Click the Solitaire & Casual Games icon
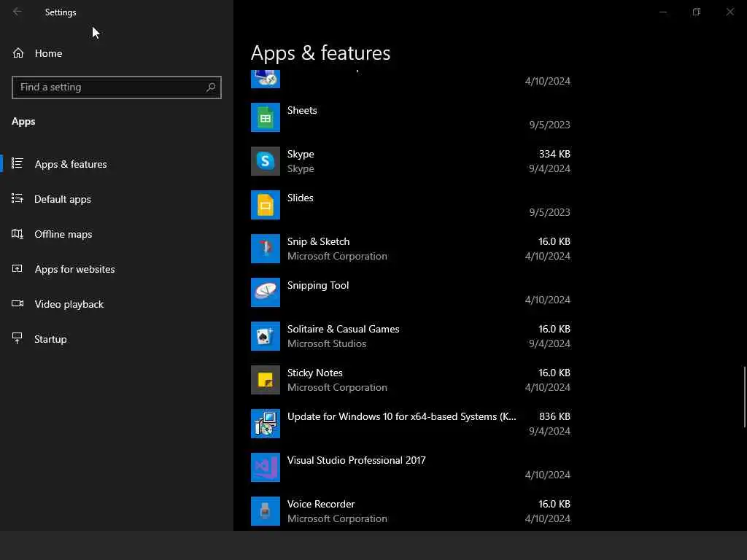The image size is (747, 560). coord(266,337)
